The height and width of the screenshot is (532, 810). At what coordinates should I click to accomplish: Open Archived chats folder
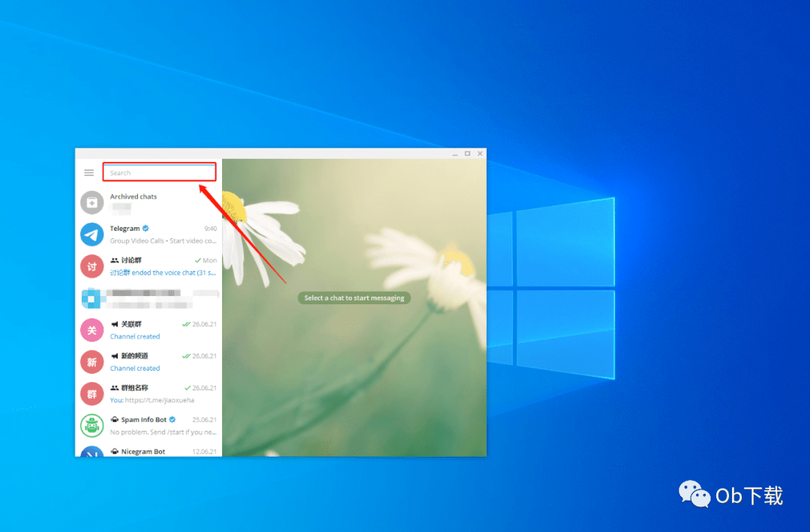(x=148, y=202)
